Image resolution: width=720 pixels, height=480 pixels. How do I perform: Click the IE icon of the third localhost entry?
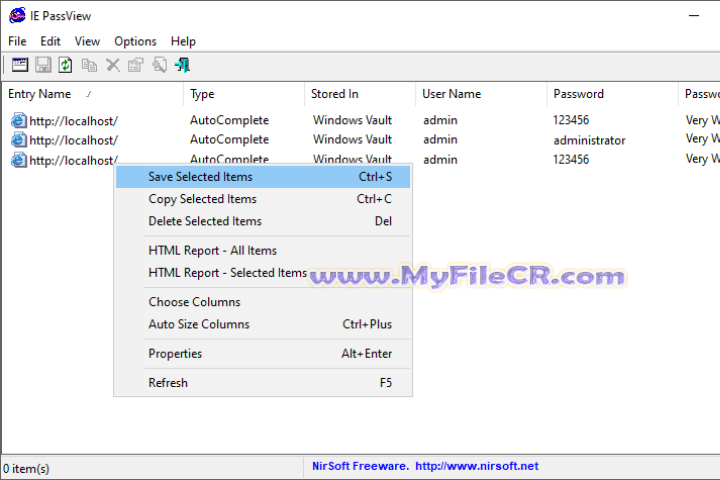pyautogui.click(x=18, y=160)
